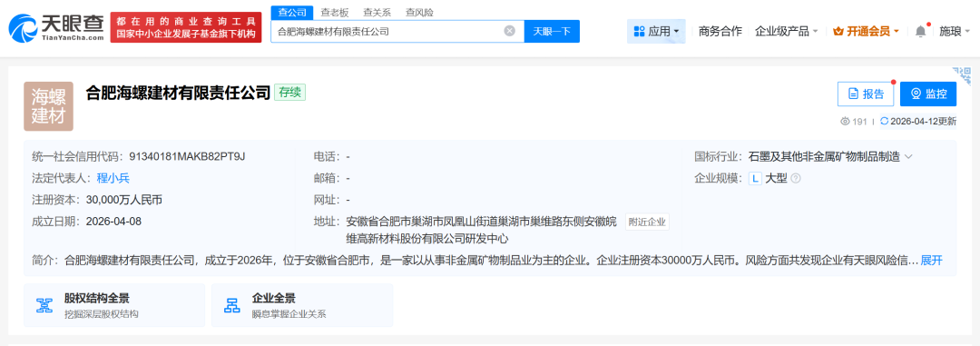The image size is (980, 346).
Task: Click the industry text 石墨及其他非金属矿物制品制造
Action: [x=824, y=156]
